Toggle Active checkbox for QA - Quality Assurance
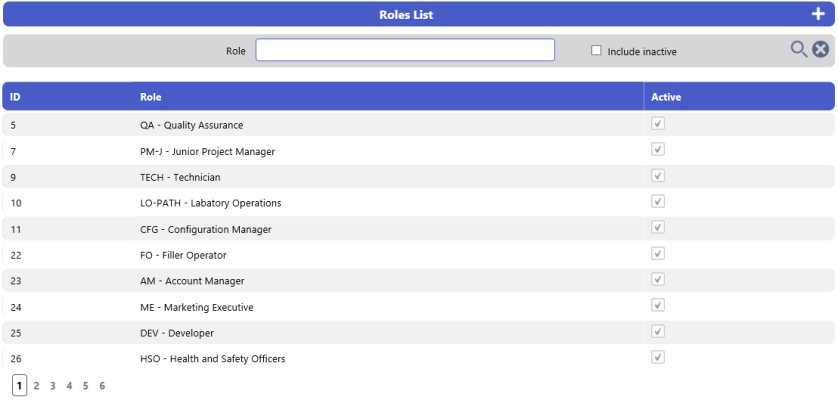 [x=658, y=124]
